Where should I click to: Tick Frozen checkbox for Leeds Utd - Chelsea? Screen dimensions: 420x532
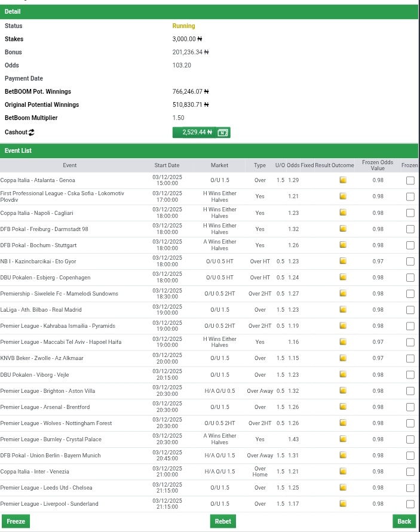pos(410,488)
